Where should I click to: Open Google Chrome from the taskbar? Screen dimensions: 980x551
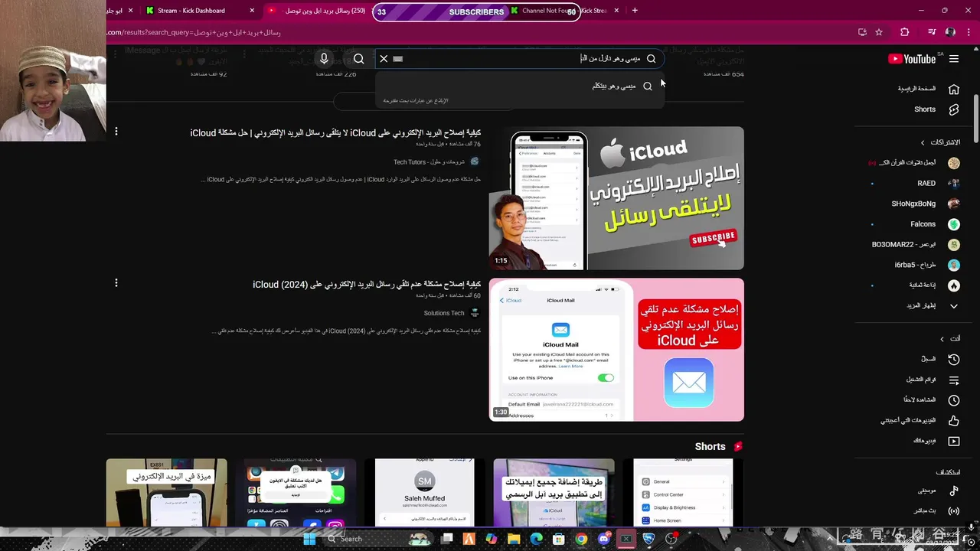click(x=581, y=539)
